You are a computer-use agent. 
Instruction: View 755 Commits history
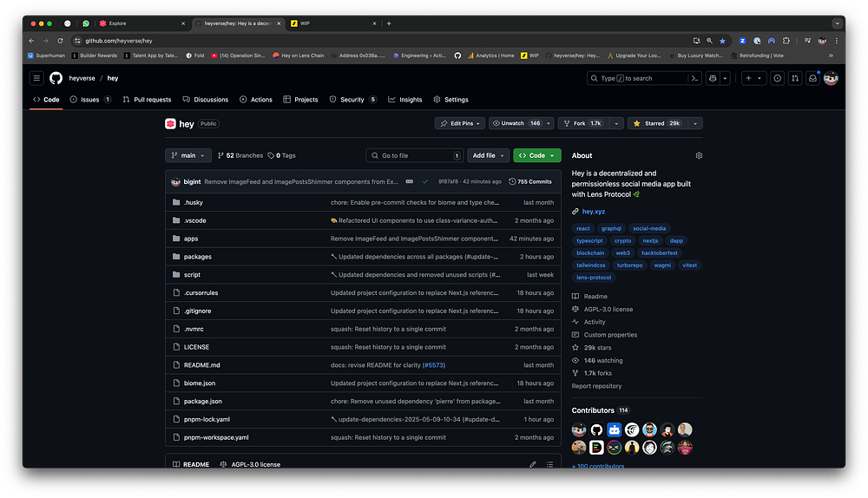coord(530,181)
